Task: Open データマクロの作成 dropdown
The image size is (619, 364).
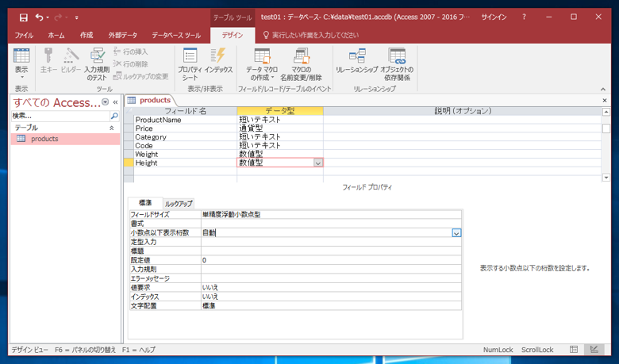Action: [x=262, y=64]
